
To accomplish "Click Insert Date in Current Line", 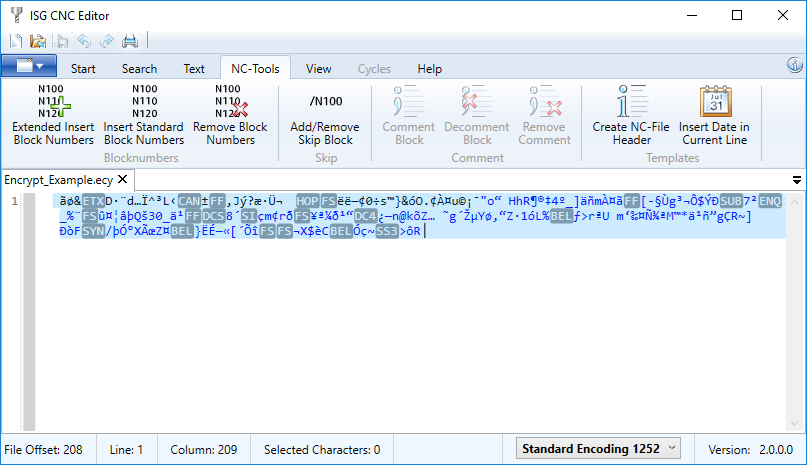I will pos(714,114).
